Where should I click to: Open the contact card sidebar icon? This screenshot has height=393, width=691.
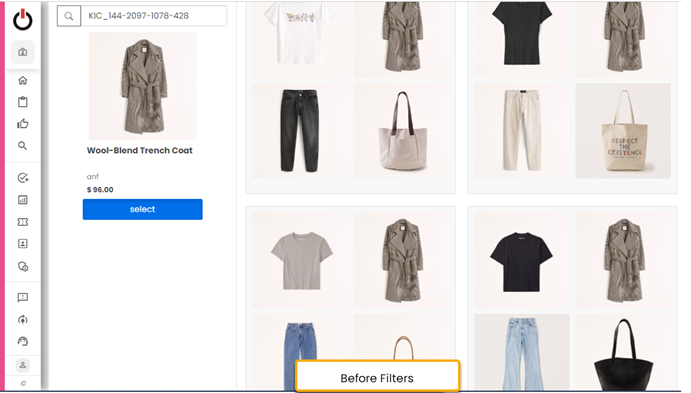[x=22, y=244]
